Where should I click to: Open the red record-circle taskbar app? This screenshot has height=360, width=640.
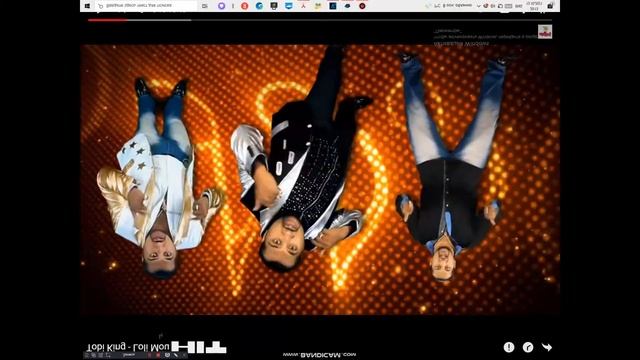[x=362, y=6]
